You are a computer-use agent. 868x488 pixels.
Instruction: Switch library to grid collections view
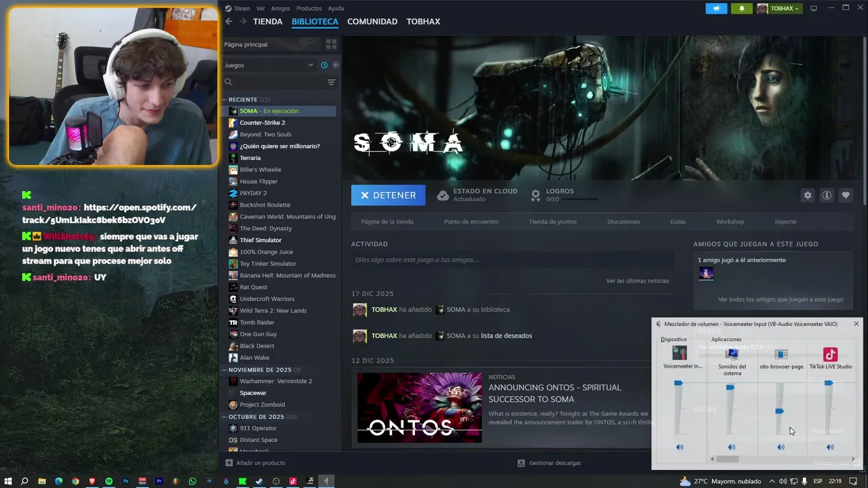coord(331,44)
